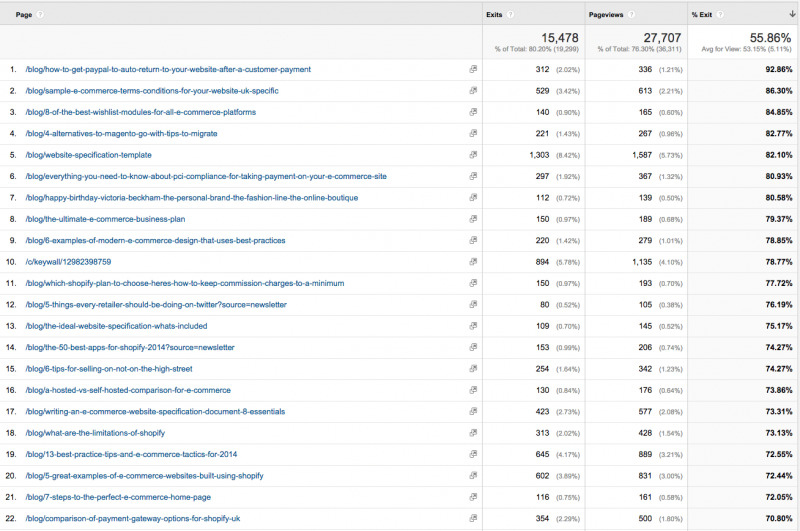
Task: Sort table by % Exit column header
Action: 702,15
